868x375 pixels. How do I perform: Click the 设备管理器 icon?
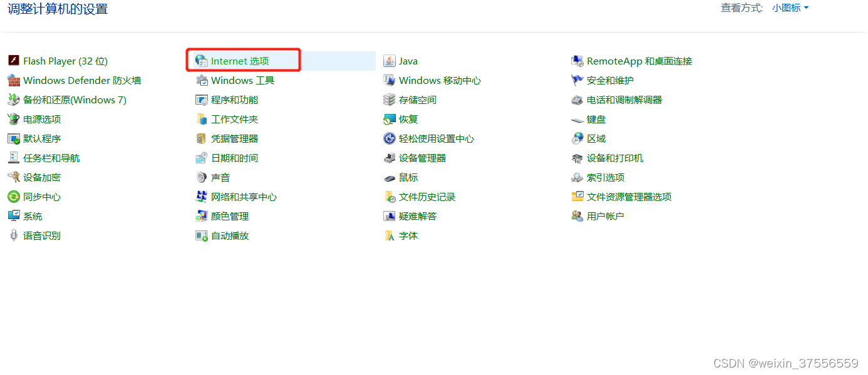point(389,158)
